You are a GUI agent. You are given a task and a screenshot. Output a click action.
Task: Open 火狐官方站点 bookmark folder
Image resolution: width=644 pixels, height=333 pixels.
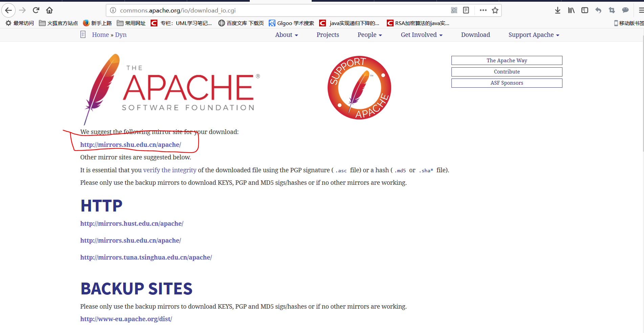click(x=58, y=23)
